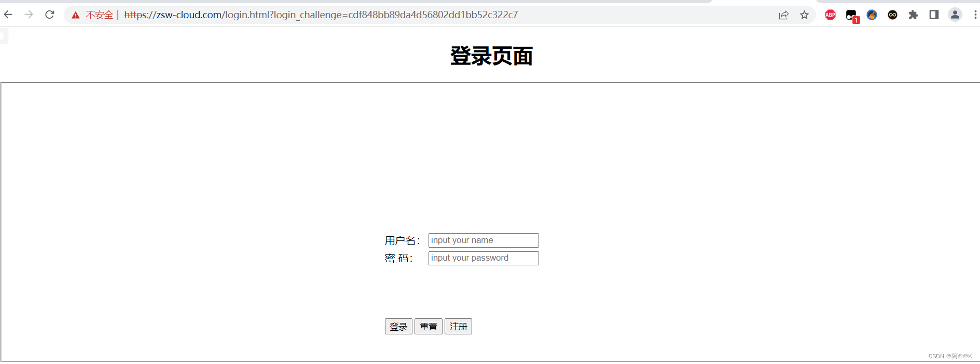Click the 重置 reset button
Screen dimensions: 980x364
(429, 327)
